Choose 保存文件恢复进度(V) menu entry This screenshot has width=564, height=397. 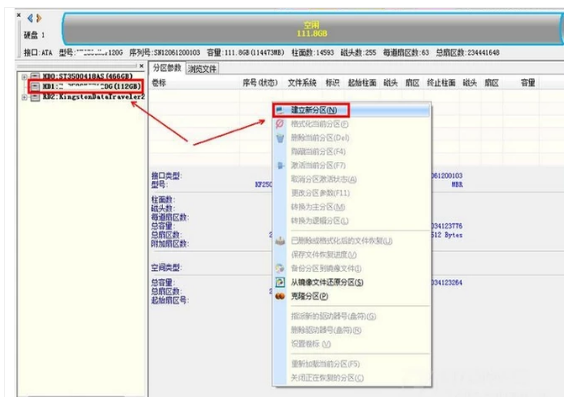point(324,255)
